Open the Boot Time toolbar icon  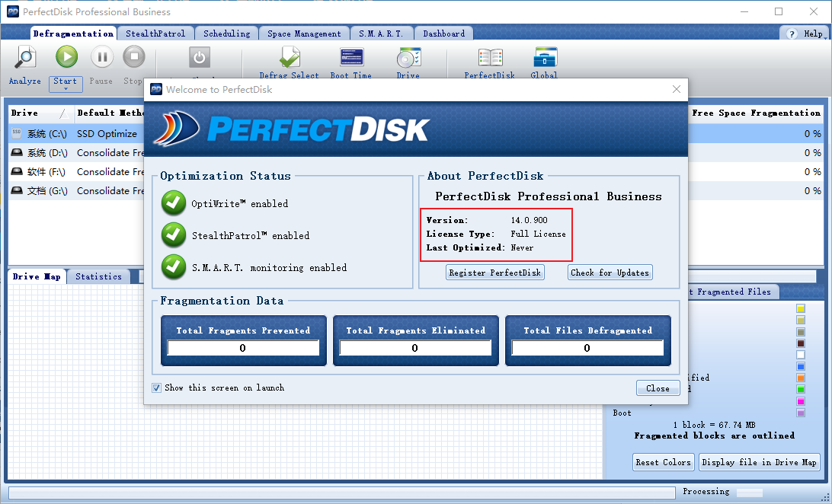(351, 57)
